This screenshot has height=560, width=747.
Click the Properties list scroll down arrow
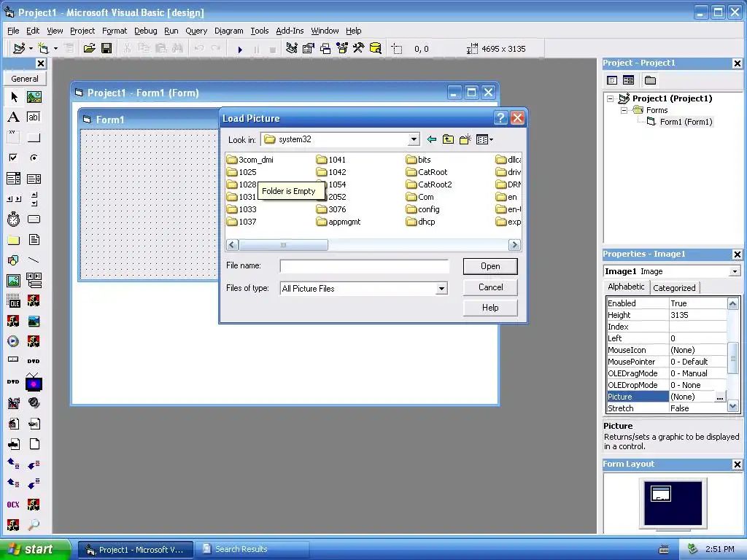coord(732,407)
